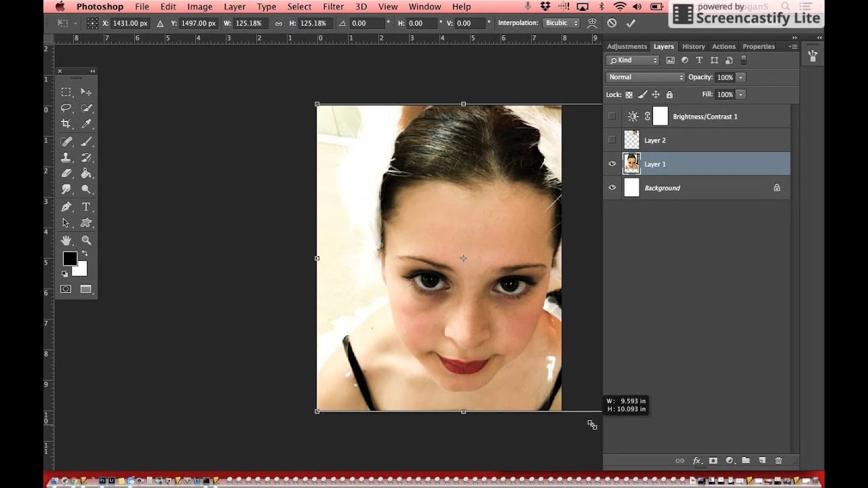
Task: Select the Clone Stamp tool
Action: tap(66, 157)
